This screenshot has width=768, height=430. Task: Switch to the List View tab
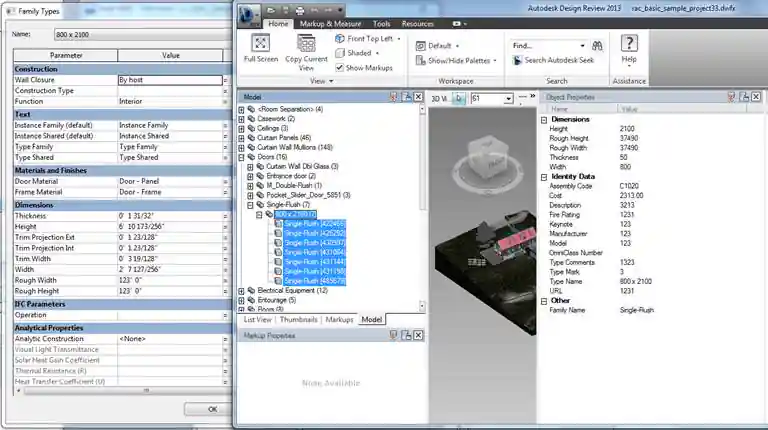click(x=256, y=320)
